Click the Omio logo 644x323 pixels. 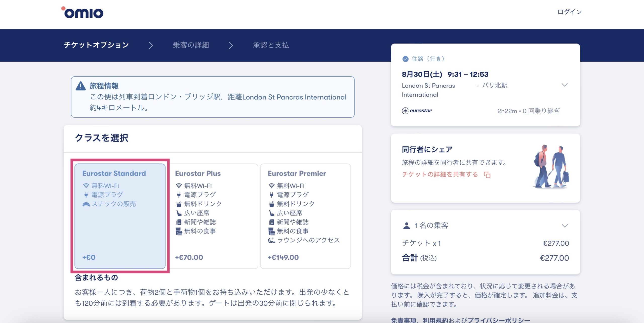[x=83, y=12]
